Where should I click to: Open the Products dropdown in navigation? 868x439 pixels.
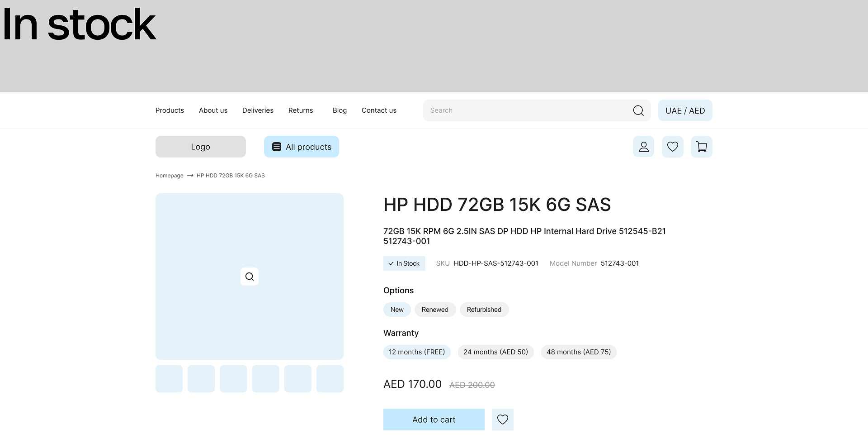[170, 110]
